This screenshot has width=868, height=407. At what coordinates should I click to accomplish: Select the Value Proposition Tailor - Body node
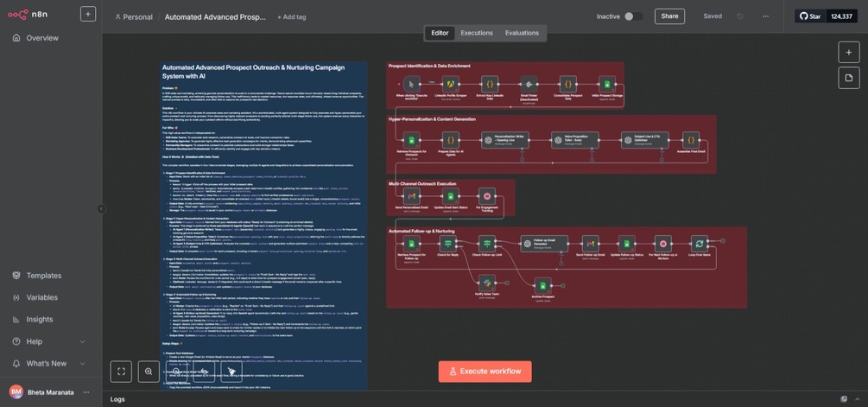point(574,140)
